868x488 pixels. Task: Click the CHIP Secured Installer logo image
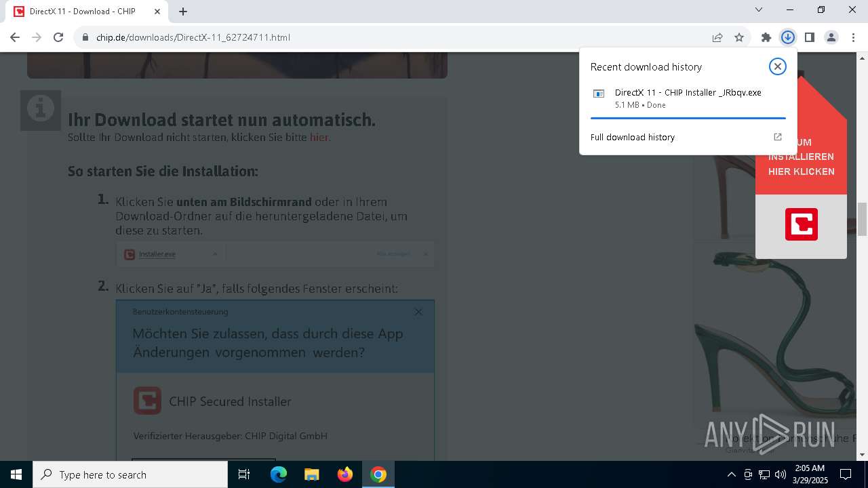[147, 401]
